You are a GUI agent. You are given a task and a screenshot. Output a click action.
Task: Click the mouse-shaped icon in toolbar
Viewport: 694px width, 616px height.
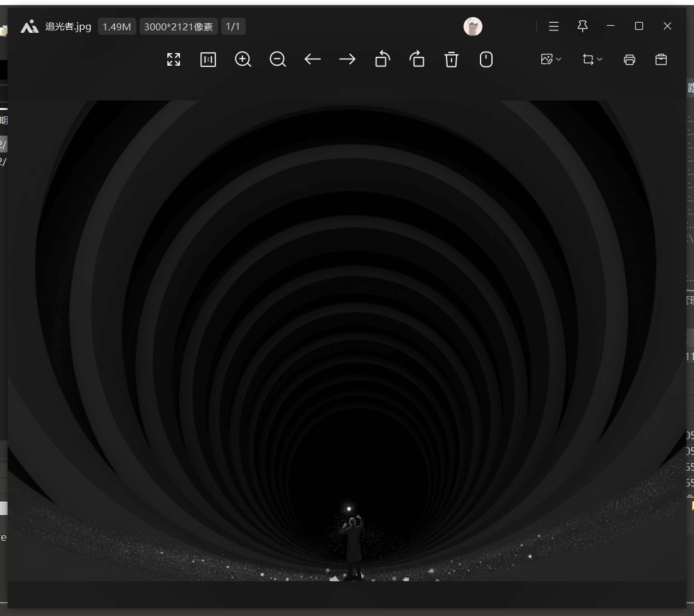click(x=486, y=59)
